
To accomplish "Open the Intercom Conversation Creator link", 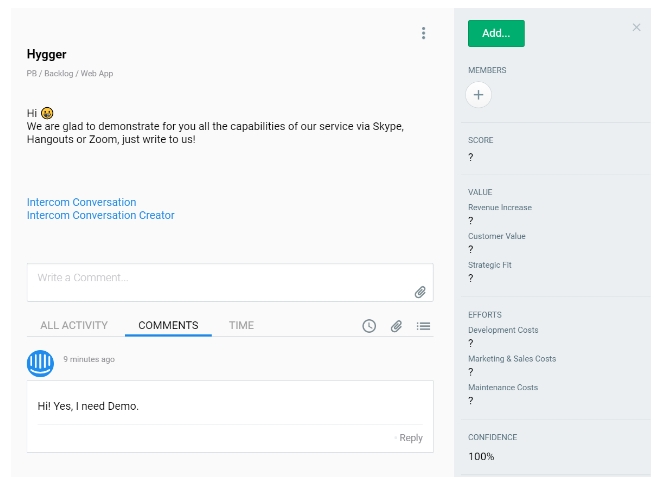I will coord(100,215).
